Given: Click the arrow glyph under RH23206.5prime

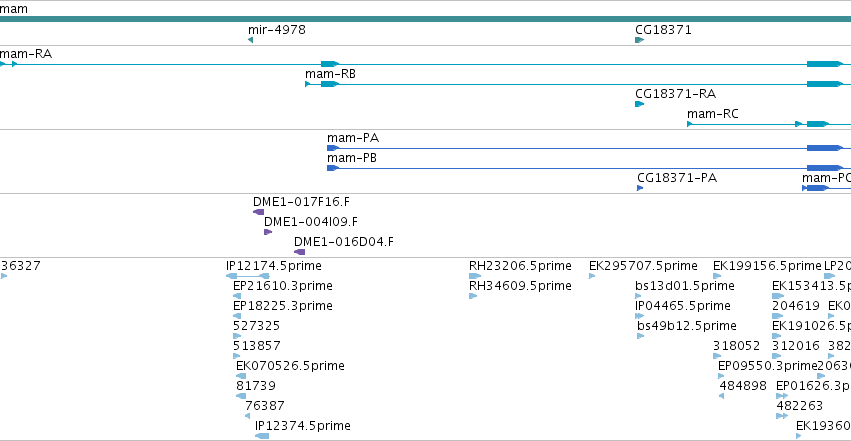Looking at the screenshot, I should point(475,276).
